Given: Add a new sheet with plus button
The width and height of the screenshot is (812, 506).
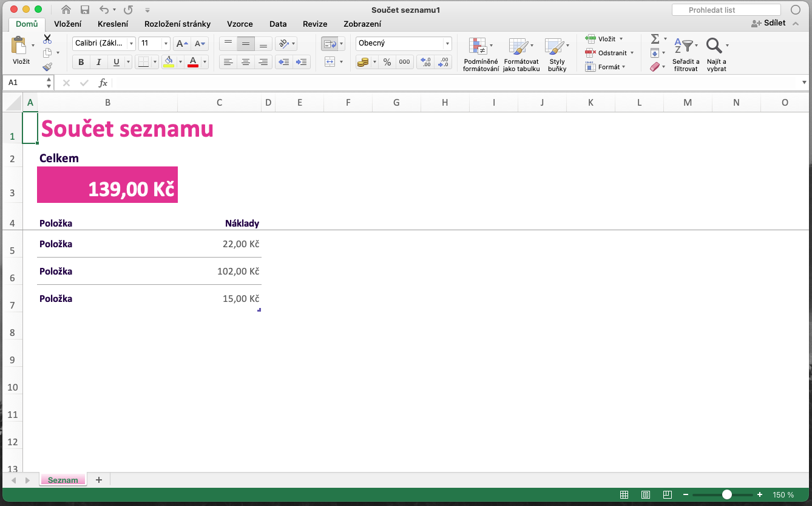Looking at the screenshot, I should coord(99,480).
